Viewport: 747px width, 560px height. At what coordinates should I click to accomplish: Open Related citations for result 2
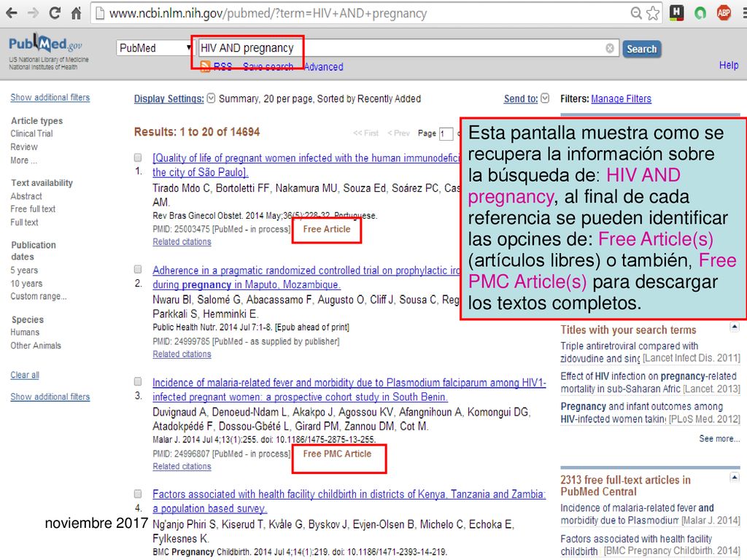[182, 354]
